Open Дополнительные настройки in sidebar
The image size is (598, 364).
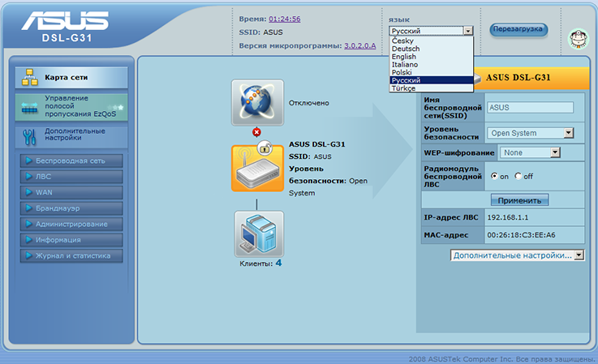71,136
